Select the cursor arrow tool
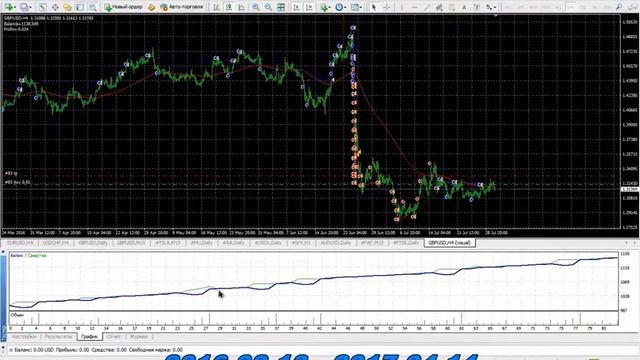This screenshot has height=360, width=640. (x=373, y=7)
